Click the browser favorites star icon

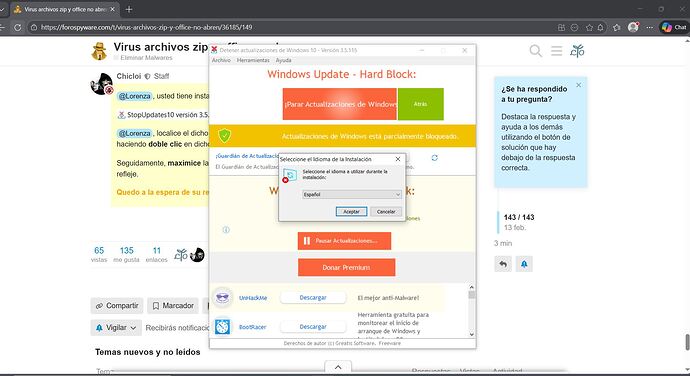pyautogui.click(x=589, y=27)
